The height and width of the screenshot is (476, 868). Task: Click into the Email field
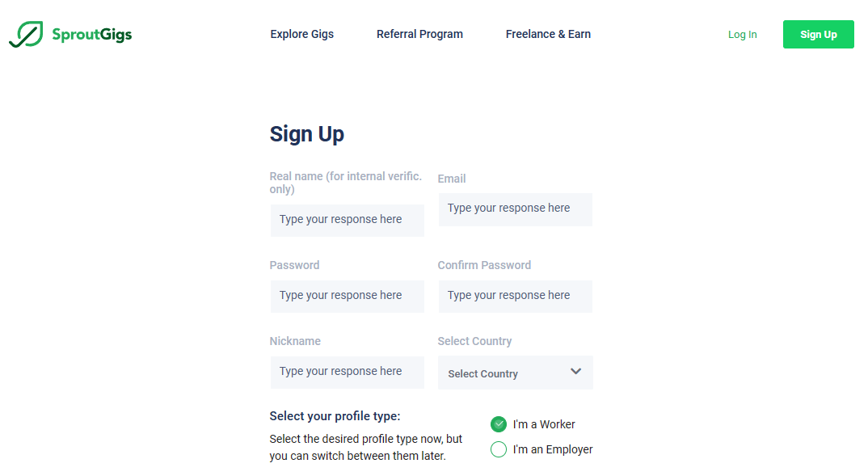click(x=515, y=209)
